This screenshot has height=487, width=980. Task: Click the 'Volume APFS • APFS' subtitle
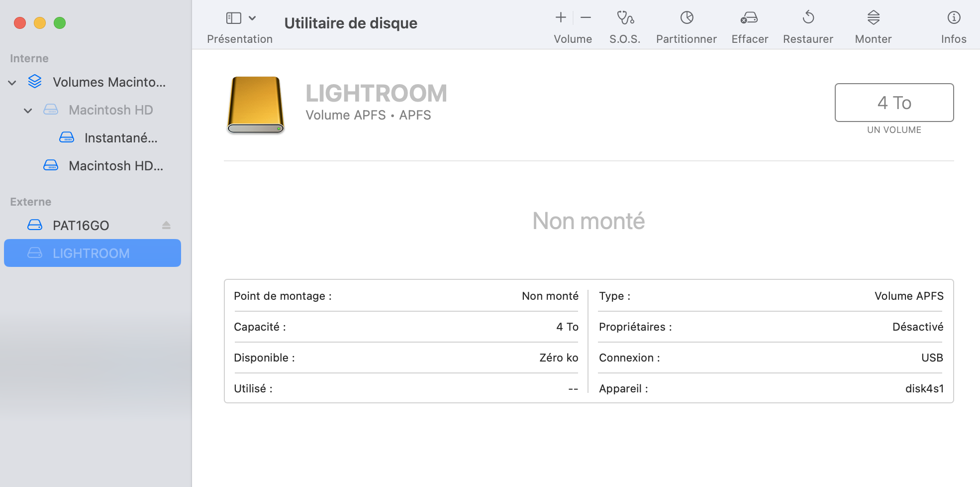point(368,115)
